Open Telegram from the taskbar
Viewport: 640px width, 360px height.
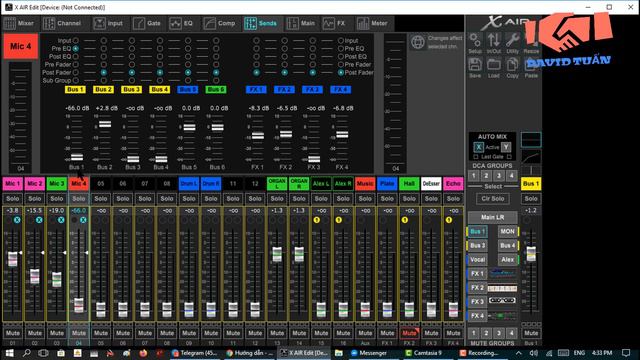click(x=194, y=353)
